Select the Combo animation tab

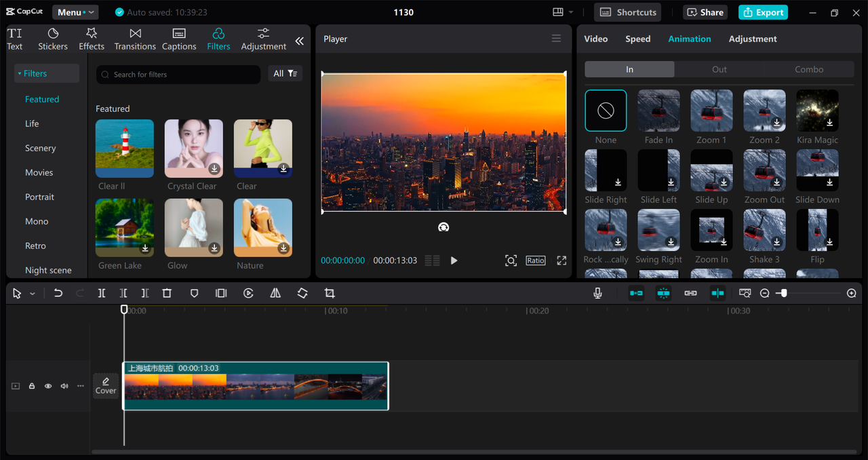click(x=809, y=69)
